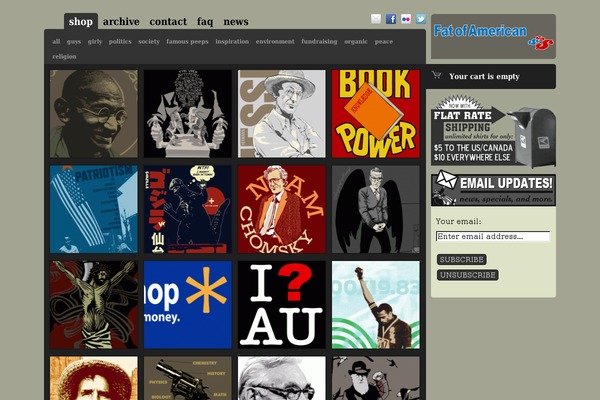Click the shopping cart icon

pyautogui.click(x=436, y=75)
